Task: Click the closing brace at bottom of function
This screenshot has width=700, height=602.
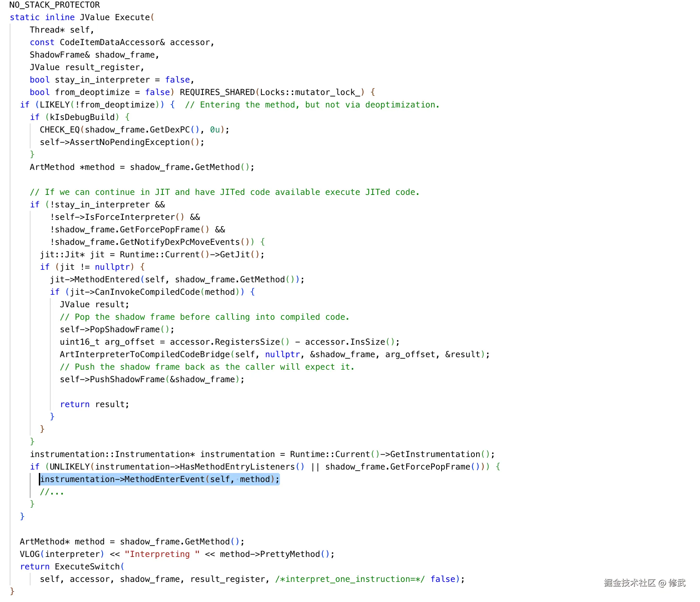Action: (12, 591)
